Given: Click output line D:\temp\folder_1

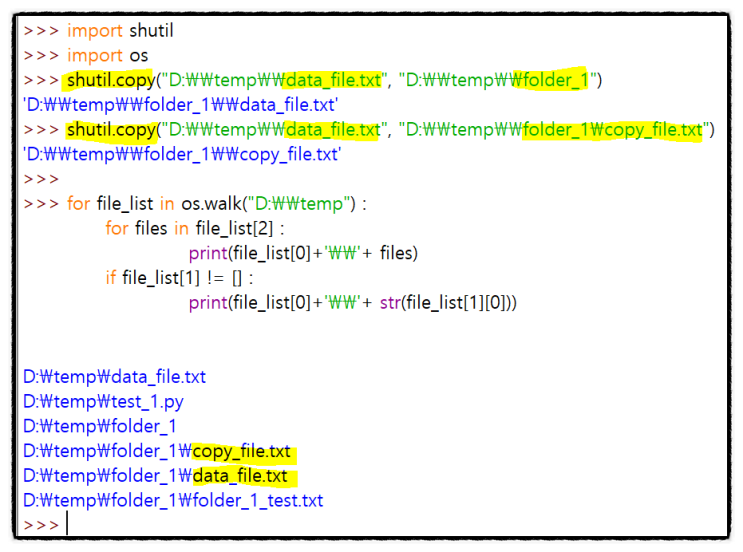Looking at the screenshot, I should (100, 426).
